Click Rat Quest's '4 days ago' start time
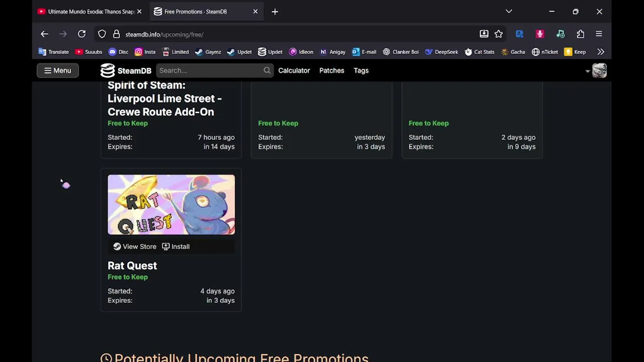This screenshot has width=644, height=362. (x=217, y=291)
